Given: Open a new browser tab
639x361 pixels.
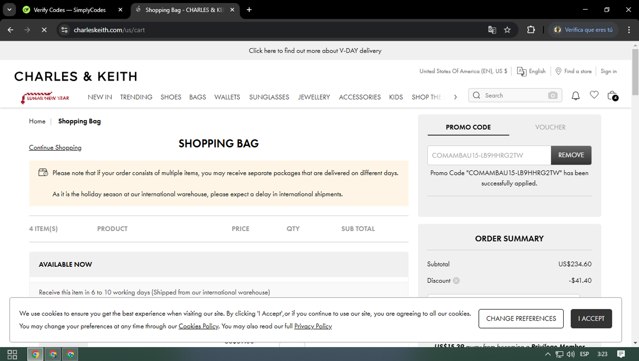Looking at the screenshot, I should pyautogui.click(x=249, y=10).
